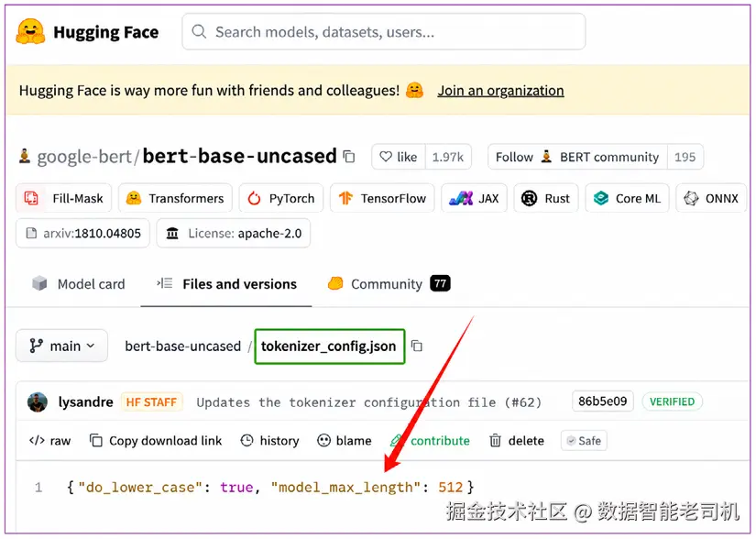
Task: Click the tokenizer_config.json breadcrumb
Action: pos(329,346)
